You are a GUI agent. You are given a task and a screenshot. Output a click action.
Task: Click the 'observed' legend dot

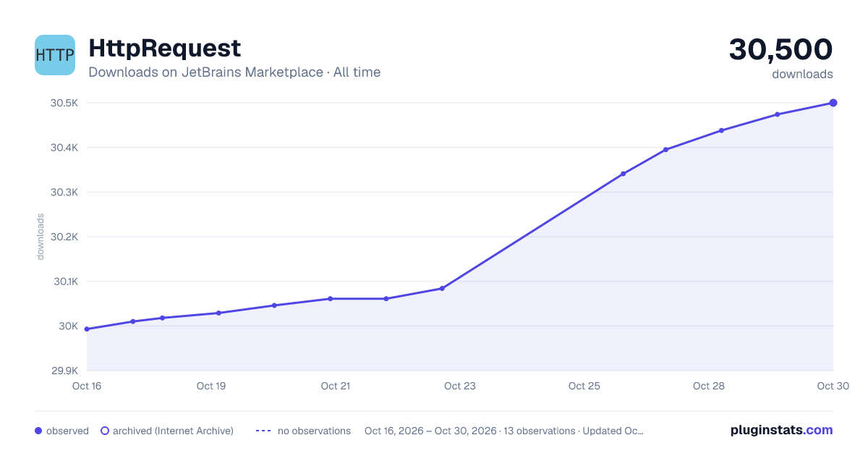coord(38,431)
